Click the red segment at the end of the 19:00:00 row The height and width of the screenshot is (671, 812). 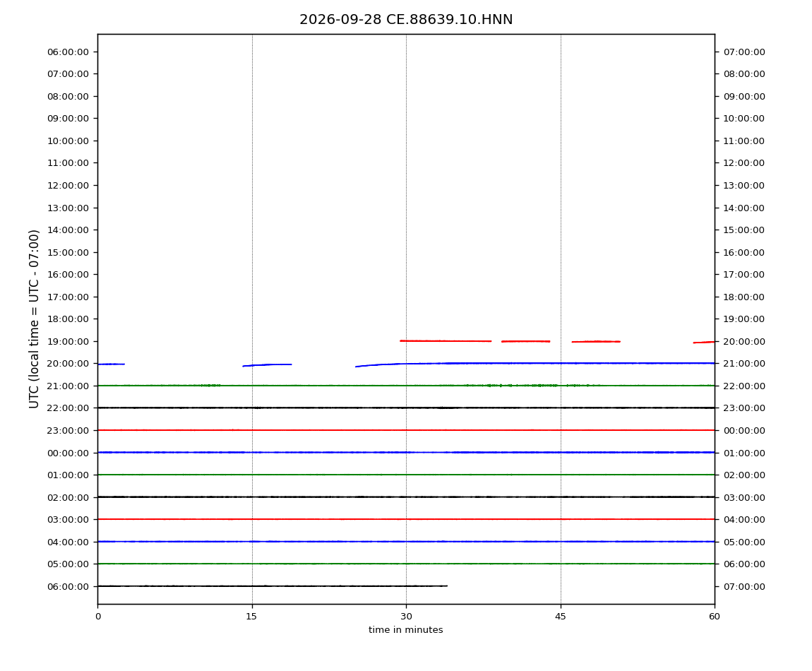click(704, 342)
